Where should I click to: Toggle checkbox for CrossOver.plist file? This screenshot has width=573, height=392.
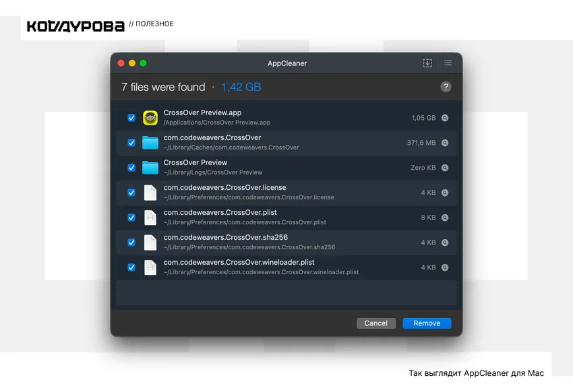[x=131, y=218]
